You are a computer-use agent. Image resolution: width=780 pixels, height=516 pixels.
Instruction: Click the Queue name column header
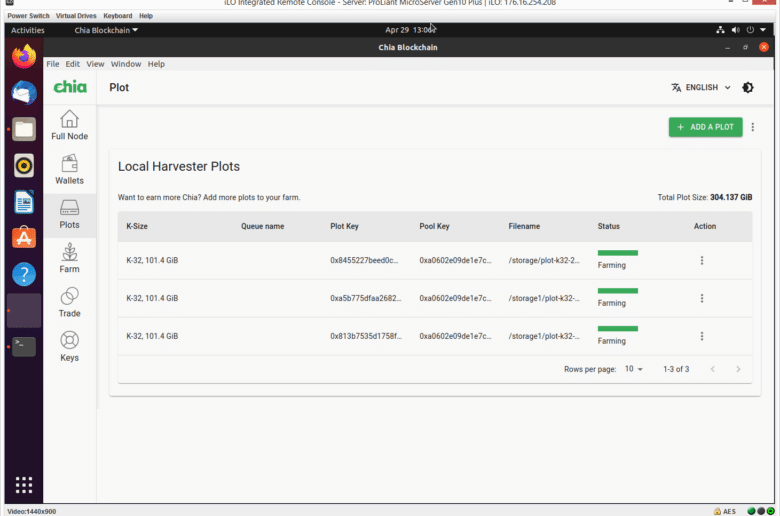263,226
